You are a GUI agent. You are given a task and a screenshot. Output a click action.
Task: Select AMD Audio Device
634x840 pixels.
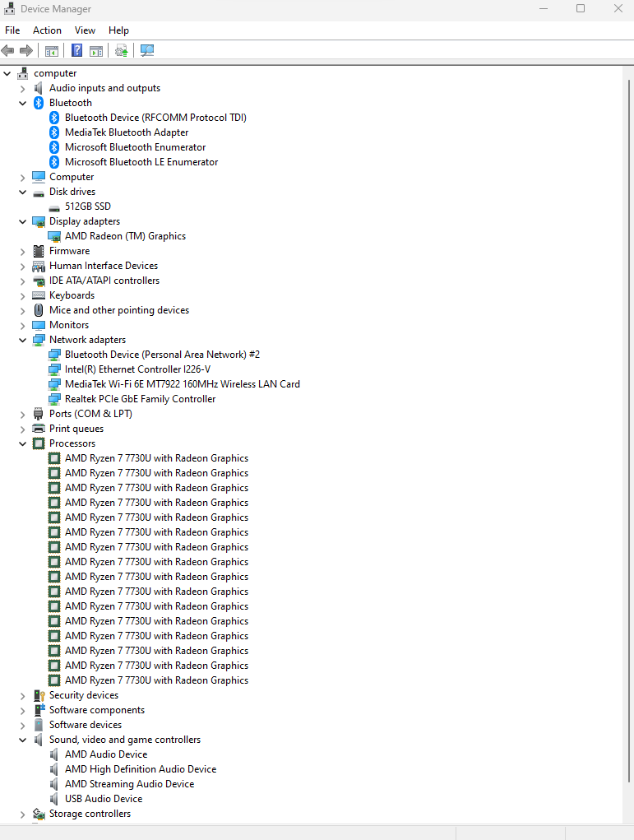click(106, 754)
